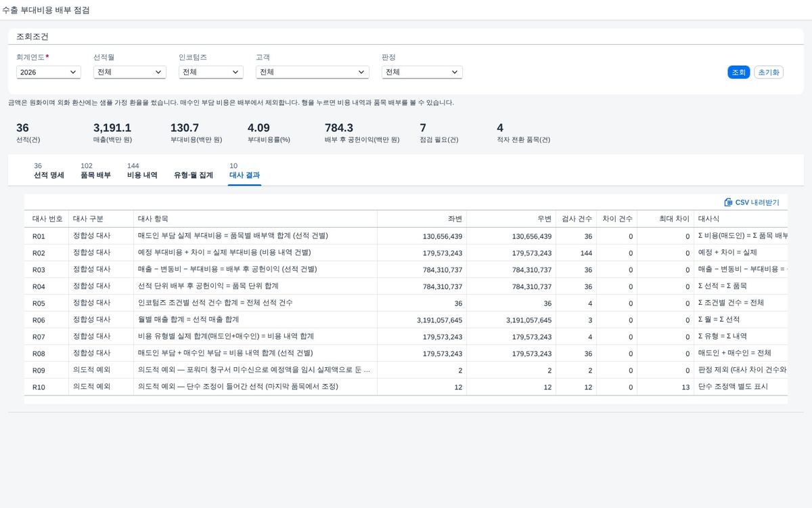Switch to the 품목 배부 tab

coord(95,171)
